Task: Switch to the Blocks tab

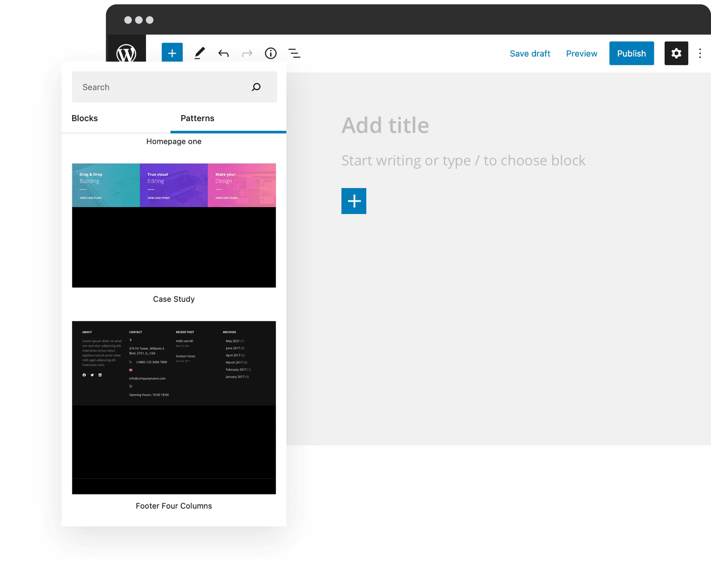Action: pos(85,118)
